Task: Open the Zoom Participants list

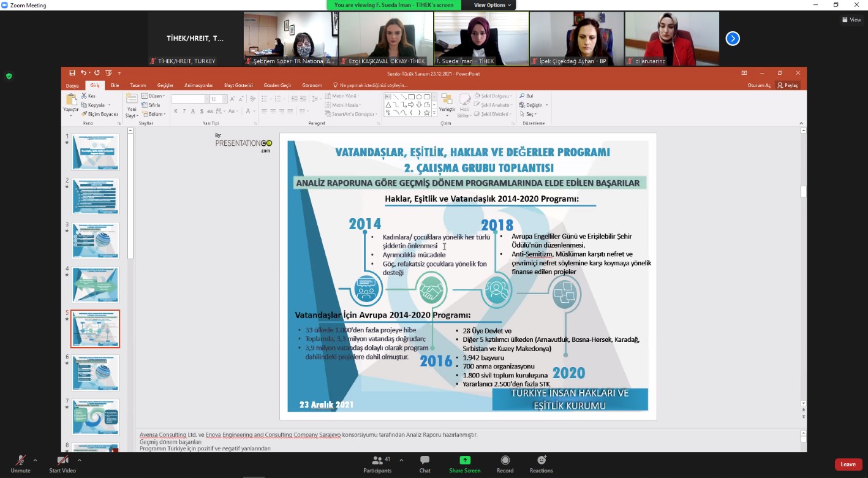Action: pyautogui.click(x=377, y=464)
